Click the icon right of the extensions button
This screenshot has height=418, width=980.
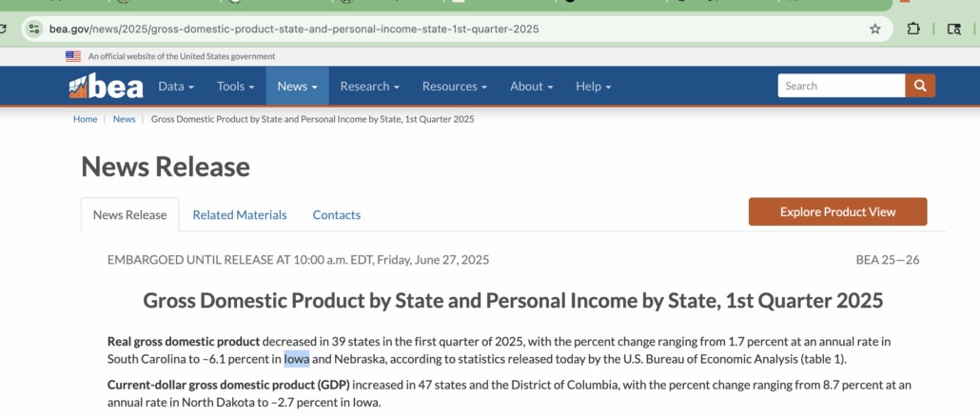(x=953, y=29)
